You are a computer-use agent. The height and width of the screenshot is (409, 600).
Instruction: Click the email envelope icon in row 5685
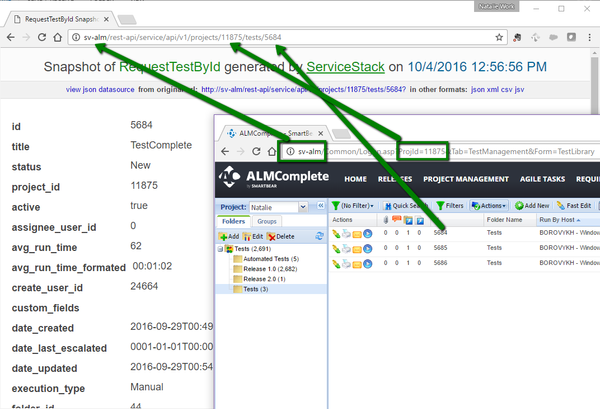pos(357,249)
